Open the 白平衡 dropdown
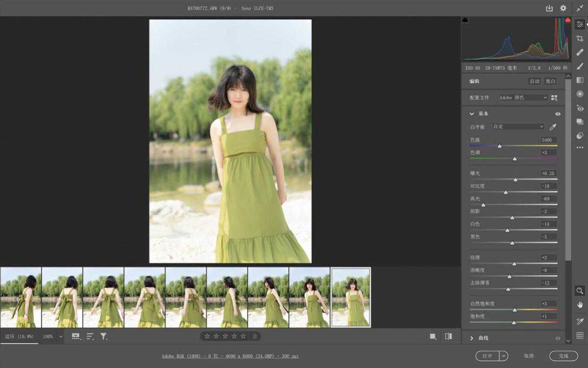Screen dimensions: 588x368 [x=518, y=127]
